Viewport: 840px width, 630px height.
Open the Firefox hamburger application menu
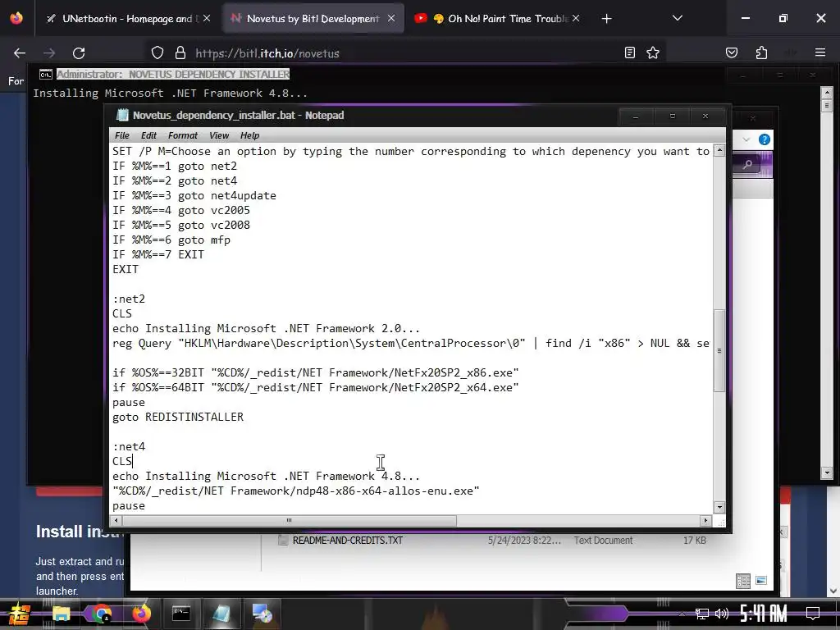tap(820, 52)
